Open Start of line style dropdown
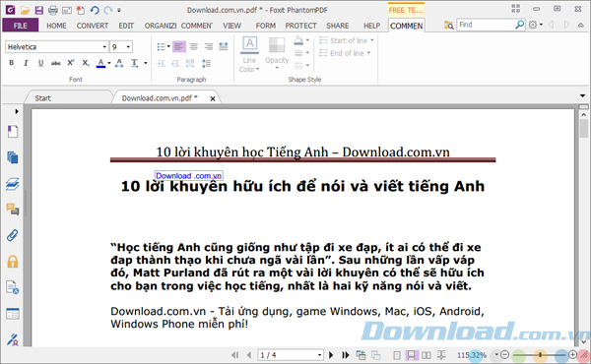 point(347,40)
